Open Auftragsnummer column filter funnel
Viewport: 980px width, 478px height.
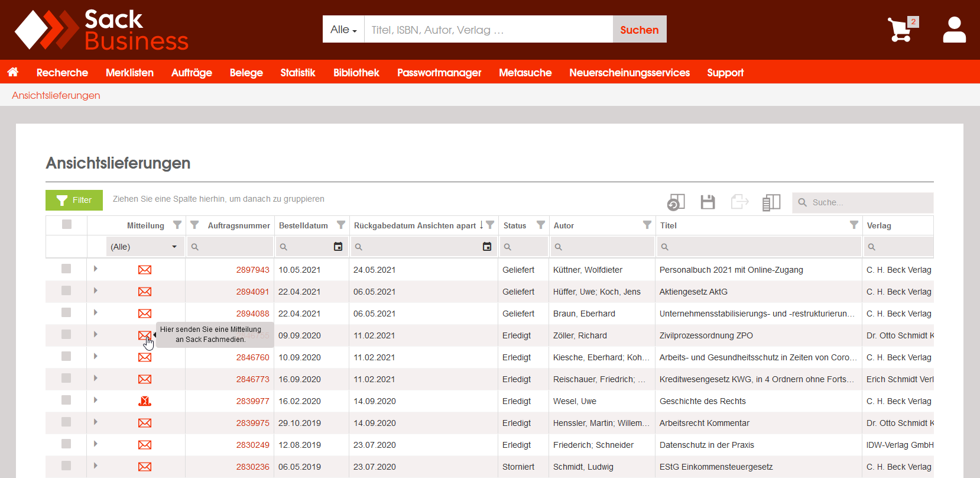194,225
